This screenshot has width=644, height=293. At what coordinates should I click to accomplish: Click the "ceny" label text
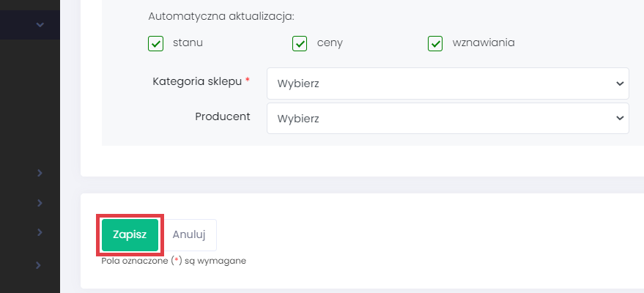coord(330,42)
